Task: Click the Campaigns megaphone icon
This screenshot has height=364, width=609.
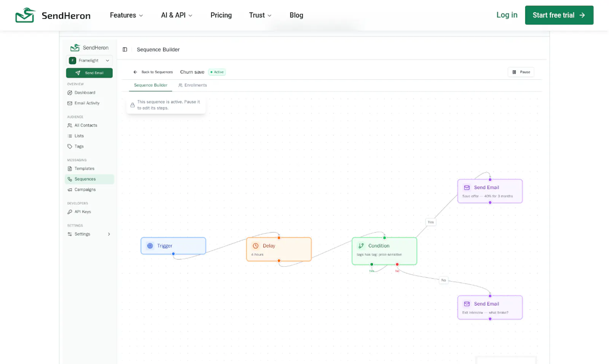Action: pos(70,189)
